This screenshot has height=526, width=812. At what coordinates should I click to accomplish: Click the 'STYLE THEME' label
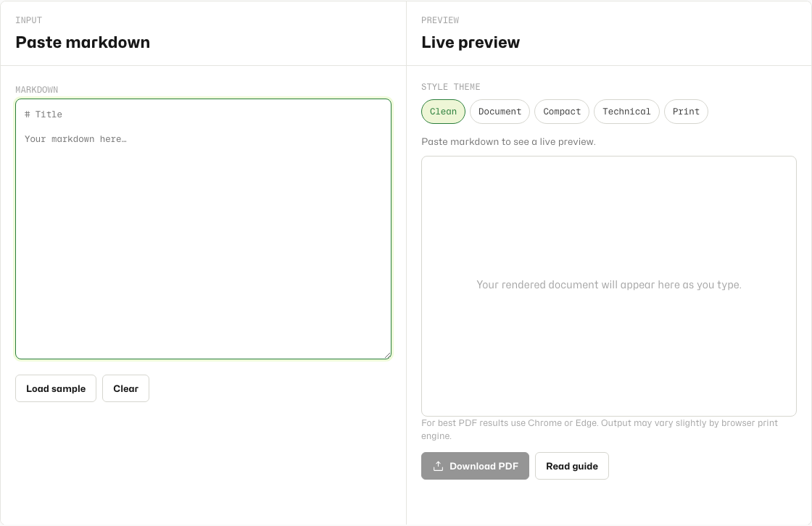(x=450, y=87)
